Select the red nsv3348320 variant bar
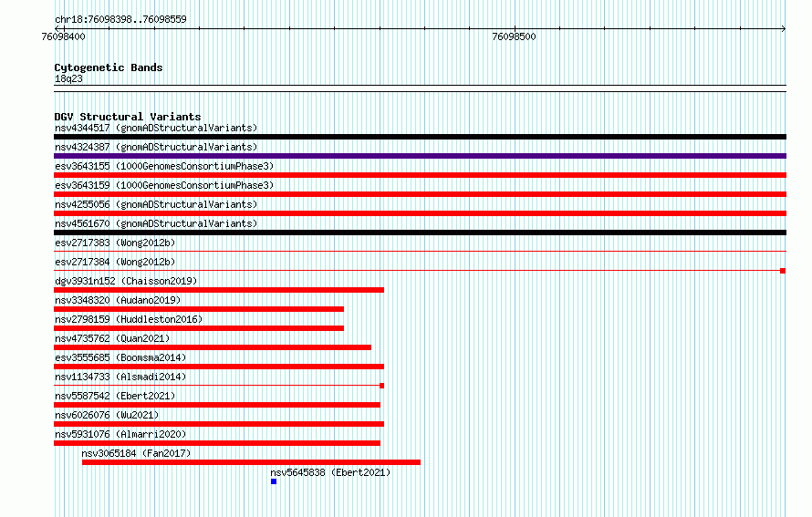This screenshot has height=517, width=812. pos(199,309)
